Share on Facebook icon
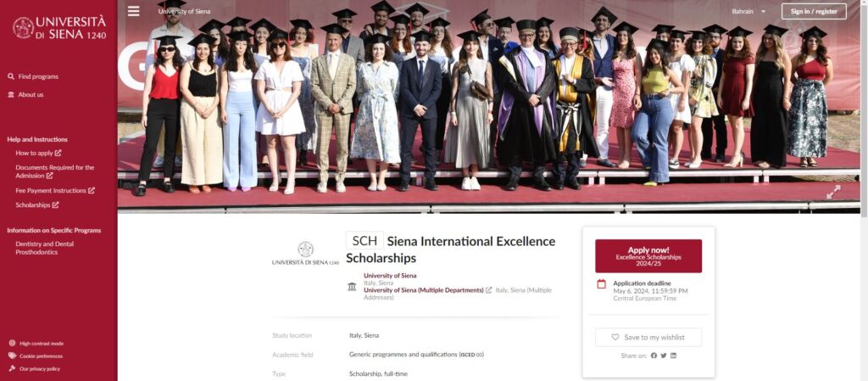The image size is (868, 381). pyautogui.click(x=654, y=356)
